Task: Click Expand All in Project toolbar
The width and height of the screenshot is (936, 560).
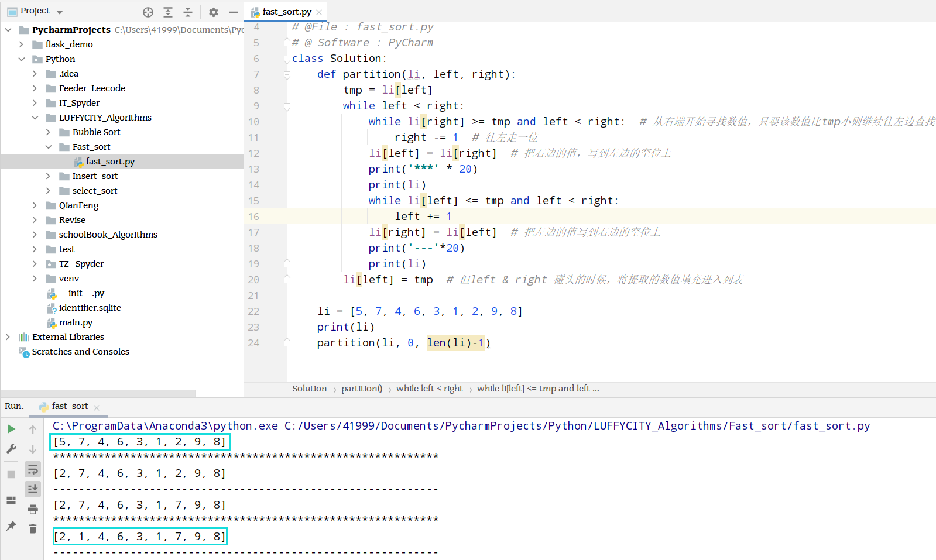Action: tap(168, 12)
